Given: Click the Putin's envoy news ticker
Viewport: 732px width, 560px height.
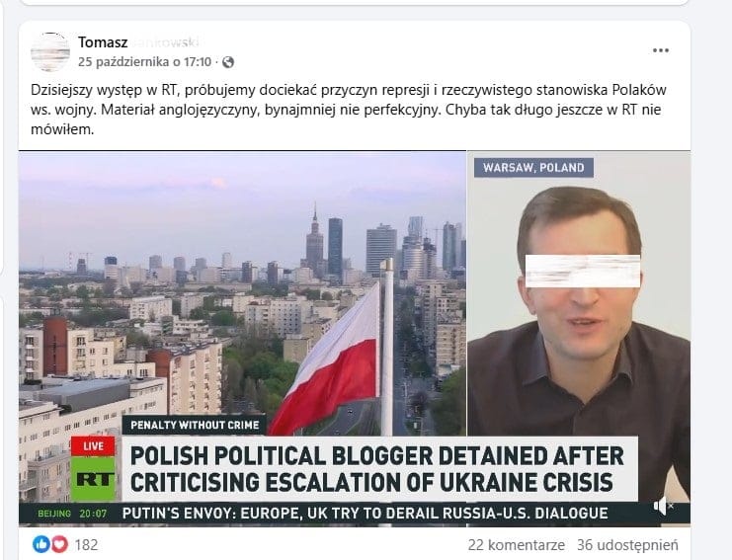Looking at the screenshot, I should 365,514.
